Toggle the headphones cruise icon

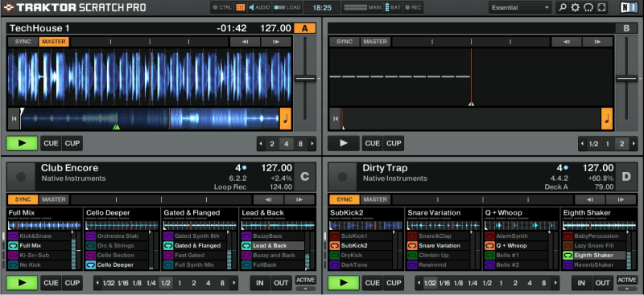click(588, 7)
